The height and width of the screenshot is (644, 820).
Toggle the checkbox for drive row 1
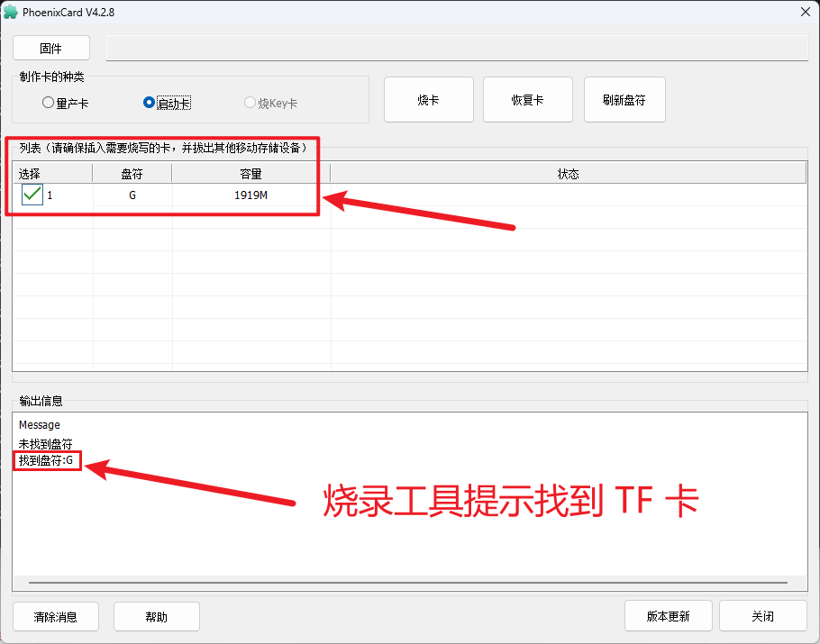tap(32, 195)
